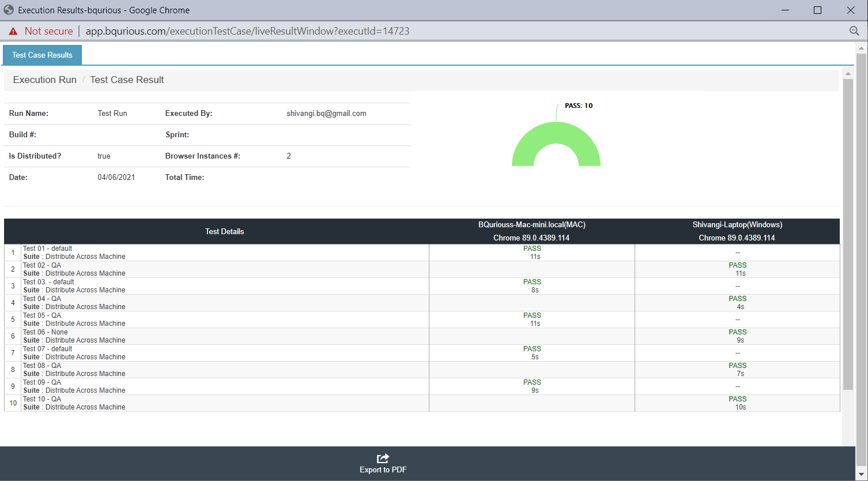Open the Execution Run breadcrumb link

[45, 80]
